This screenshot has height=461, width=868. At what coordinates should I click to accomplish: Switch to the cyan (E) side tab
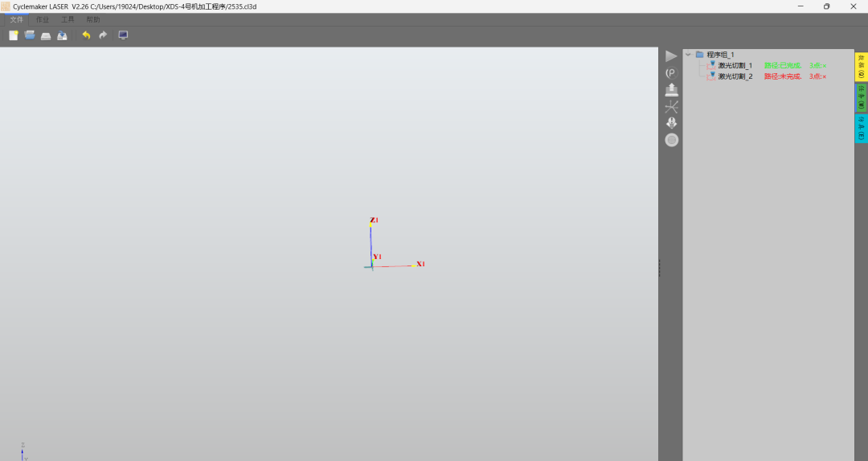coord(861,128)
